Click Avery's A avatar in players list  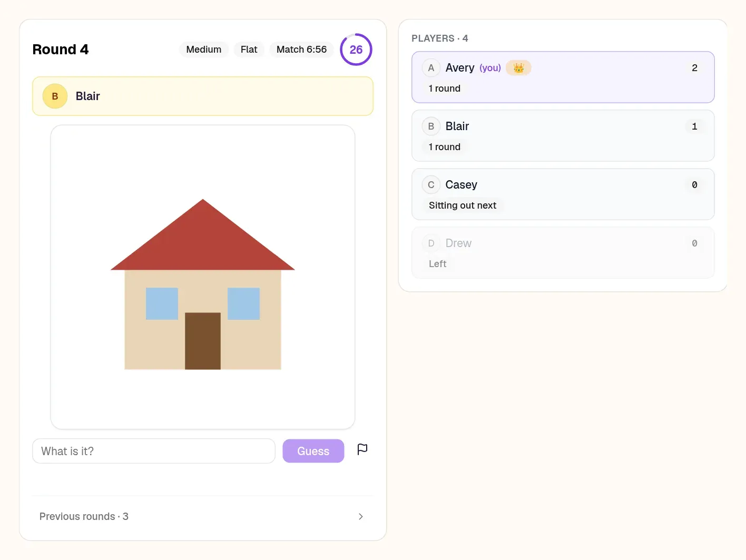[x=431, y=68]
